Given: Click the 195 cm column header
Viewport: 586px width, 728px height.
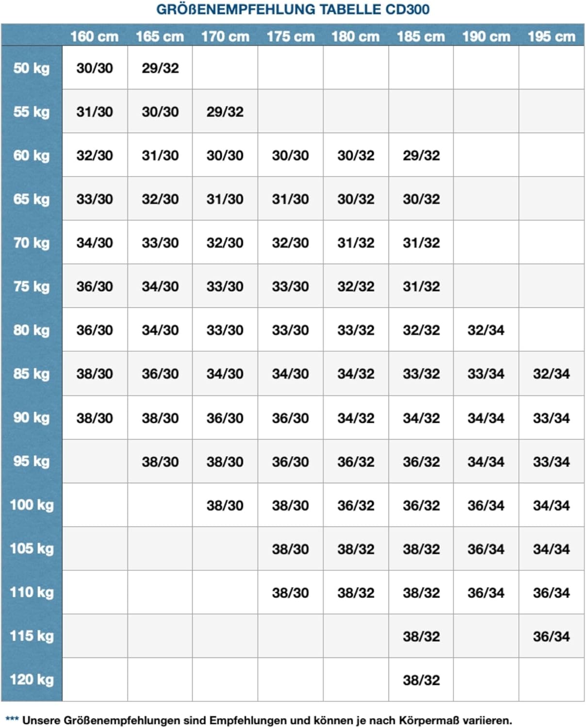Looking at the screenshot, I should [551, 36].
